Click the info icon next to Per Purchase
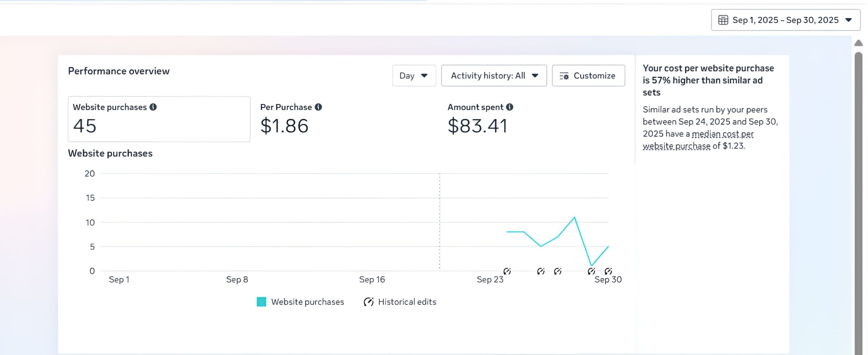Screen dimensions: 868x355 coord(318,107)
